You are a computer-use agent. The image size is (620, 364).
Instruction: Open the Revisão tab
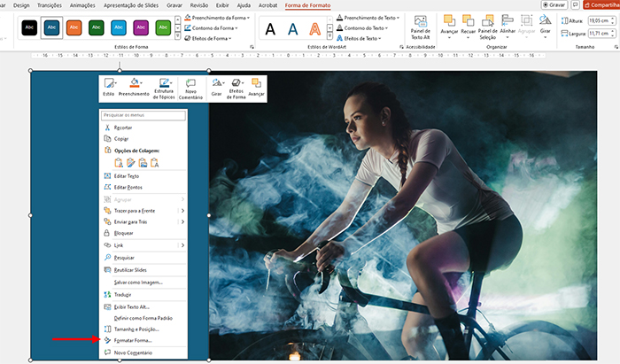coord(199,5)
